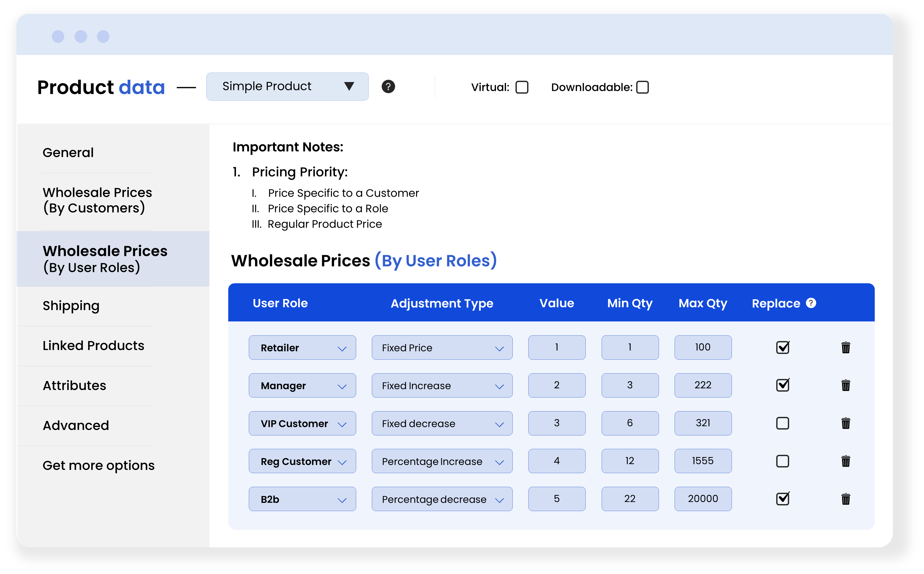Remove the VIP Customer pricing row
This screenshot has height=574, width=924.
(845, 423)
